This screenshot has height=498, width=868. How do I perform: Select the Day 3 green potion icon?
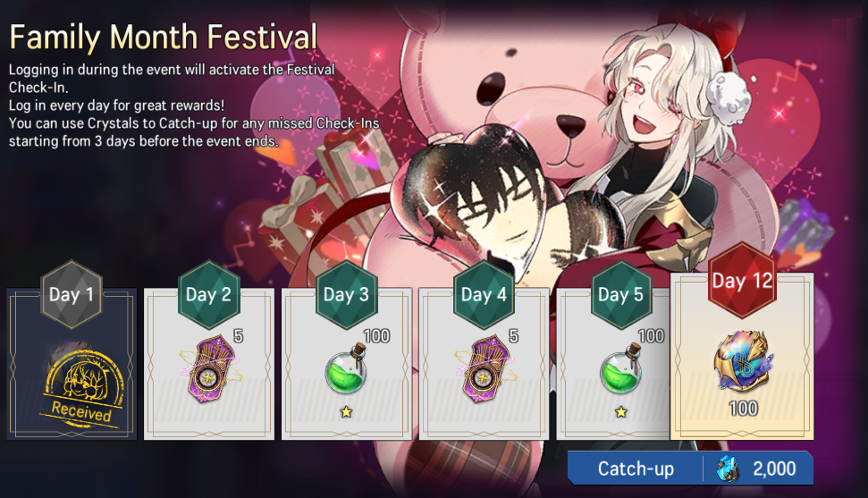[346, 369]
